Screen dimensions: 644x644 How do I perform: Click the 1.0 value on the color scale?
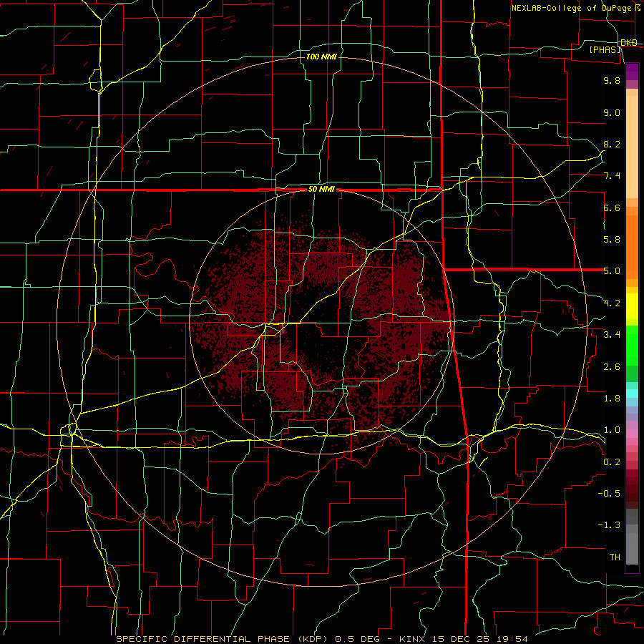pos(612,430)
